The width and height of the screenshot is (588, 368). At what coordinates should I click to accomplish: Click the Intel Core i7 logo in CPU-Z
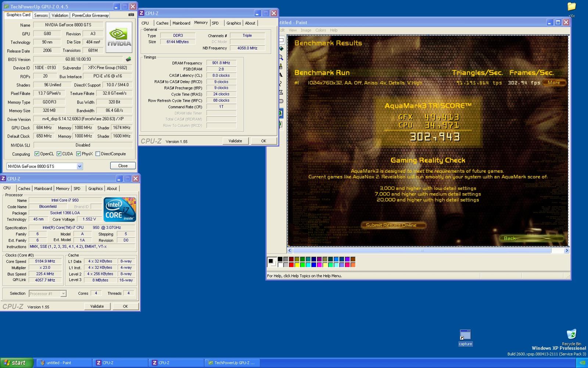120,209
